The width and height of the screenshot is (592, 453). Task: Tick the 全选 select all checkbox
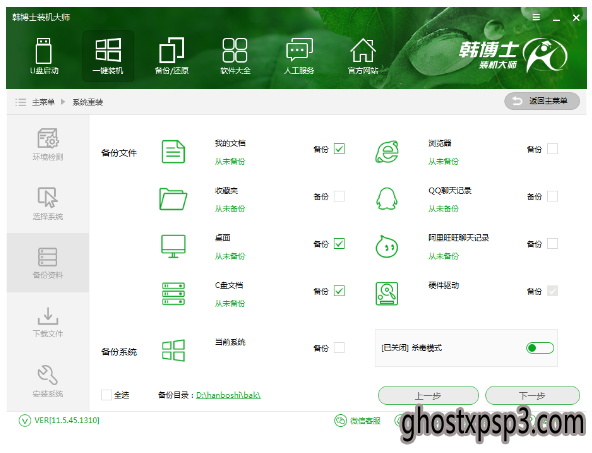pos(106,395)
